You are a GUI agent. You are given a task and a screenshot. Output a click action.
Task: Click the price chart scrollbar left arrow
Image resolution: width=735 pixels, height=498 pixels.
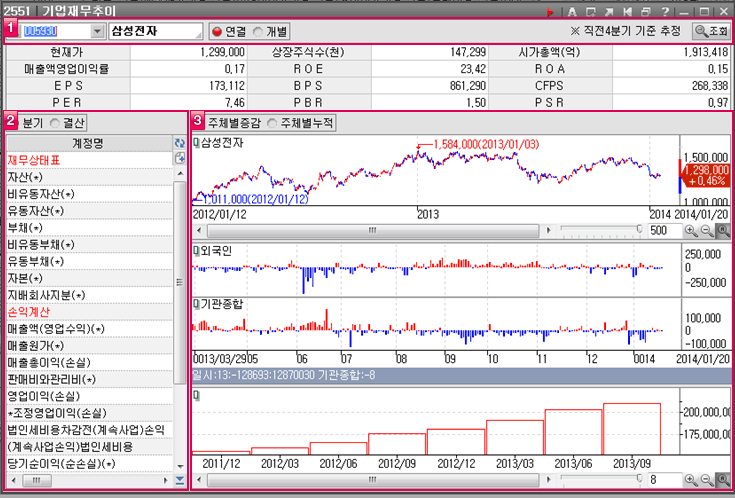click(x=199, y=231)
